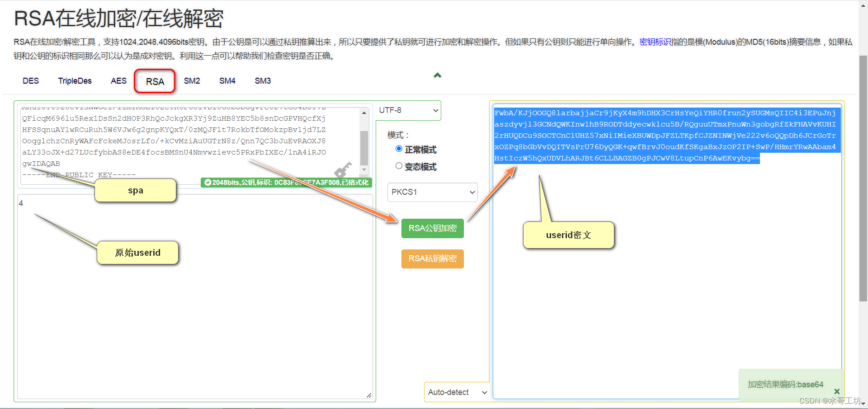This screenshot has height=409, width=868.
Task: Click the key icon beside the public key textarea
Action: 343,169
